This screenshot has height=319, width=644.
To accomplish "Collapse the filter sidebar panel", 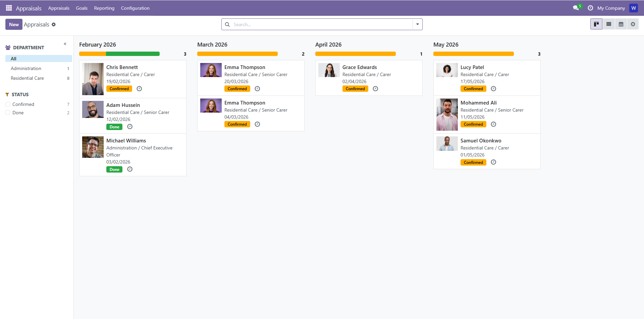I will pos(65,44).
